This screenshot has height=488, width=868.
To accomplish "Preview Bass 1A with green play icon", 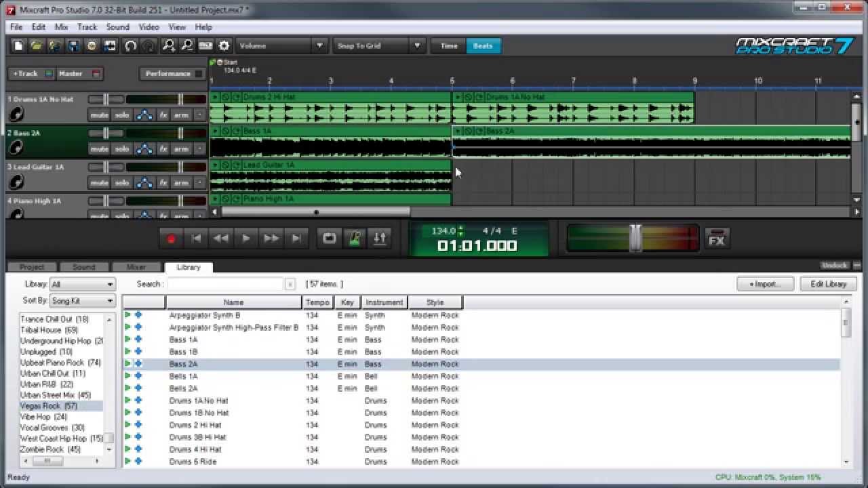I will (127, 340).
